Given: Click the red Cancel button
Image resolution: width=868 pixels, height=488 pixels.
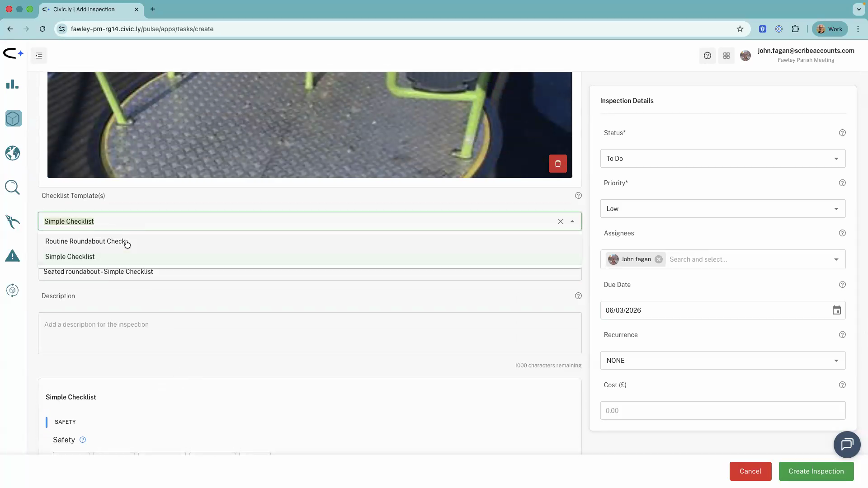Looking at the screenshot, I should (750, 471).
